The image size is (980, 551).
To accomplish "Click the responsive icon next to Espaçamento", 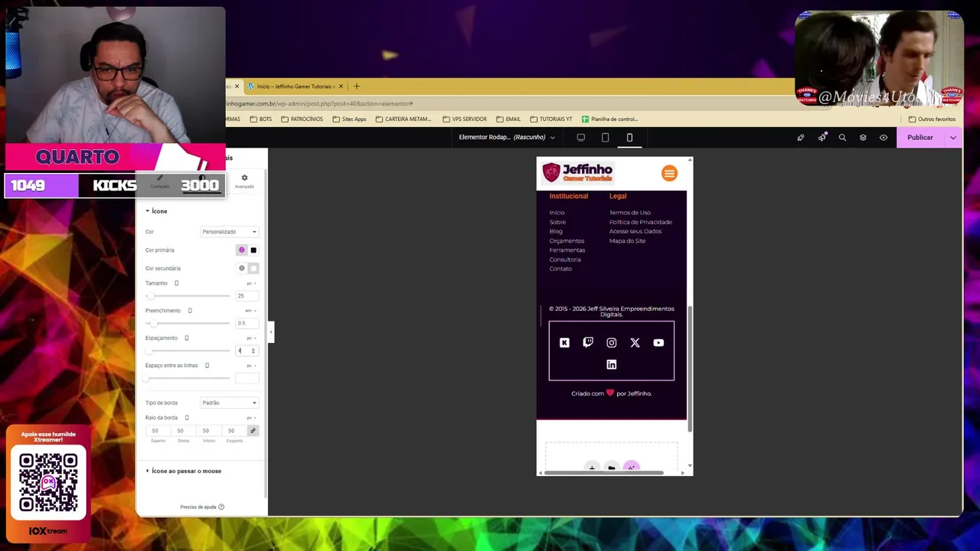I will 186,338.
